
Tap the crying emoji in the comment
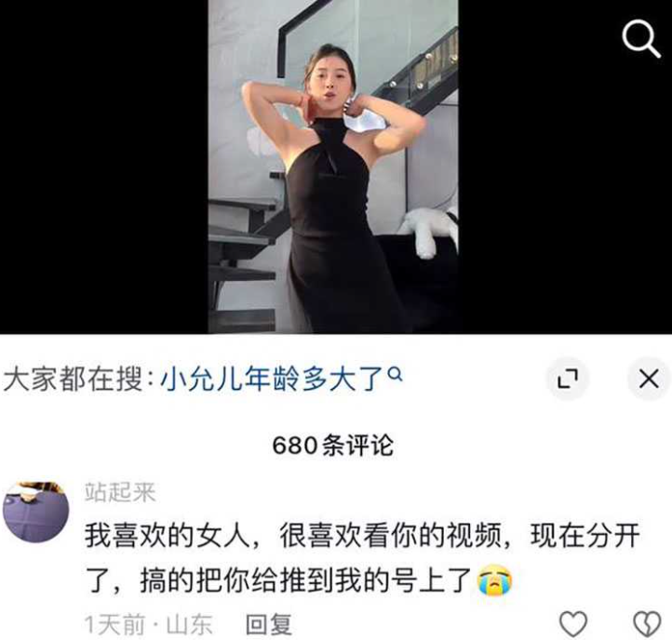coord(495,580)
